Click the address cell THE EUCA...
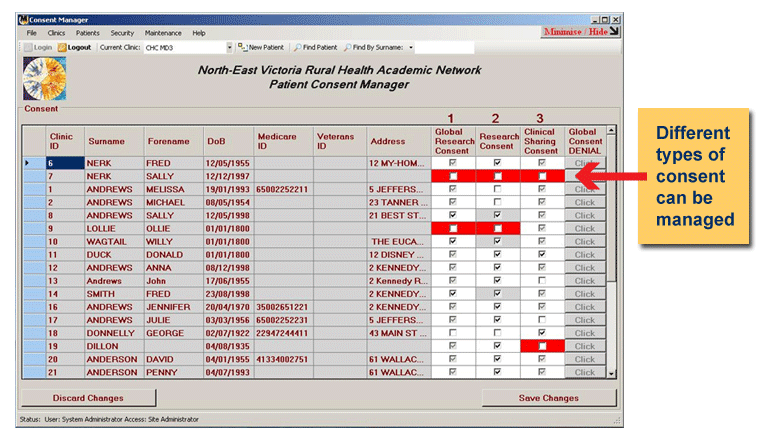Screen dimensions: 763x442 click(x=399, y=241)
